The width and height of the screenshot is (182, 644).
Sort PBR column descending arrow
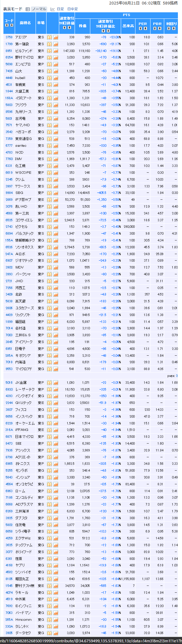(x=159, y=28)
